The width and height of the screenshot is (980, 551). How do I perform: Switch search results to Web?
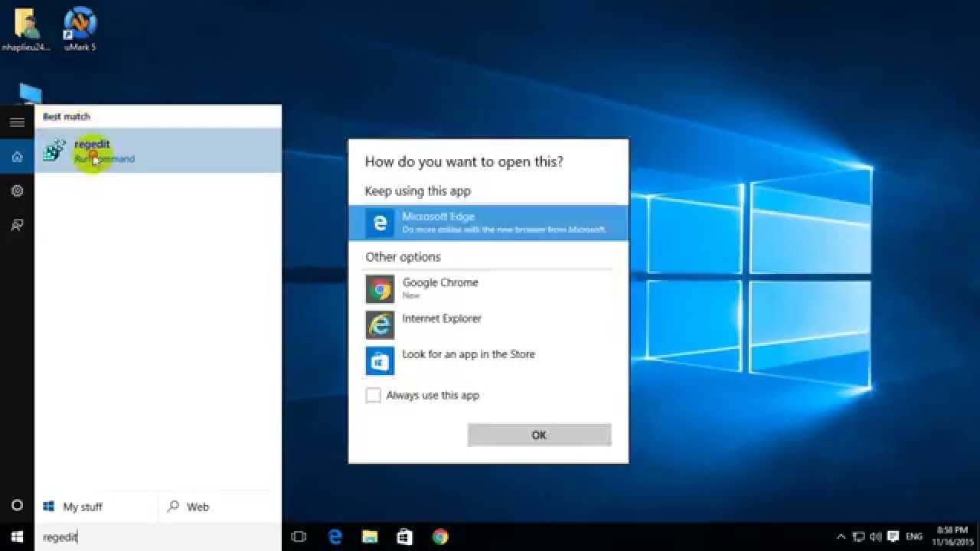[x=188, y=507]
